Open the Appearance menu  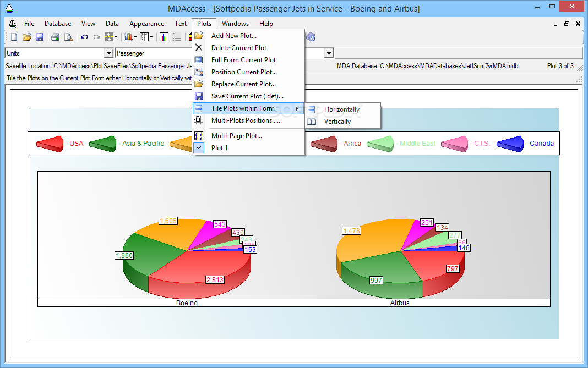click(x=146, y=24)
